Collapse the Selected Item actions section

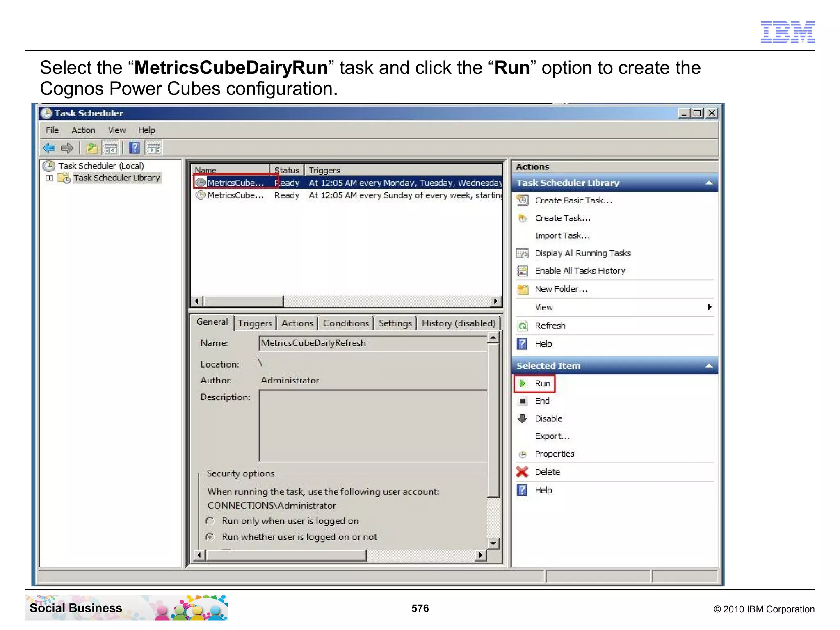point(709,366)
